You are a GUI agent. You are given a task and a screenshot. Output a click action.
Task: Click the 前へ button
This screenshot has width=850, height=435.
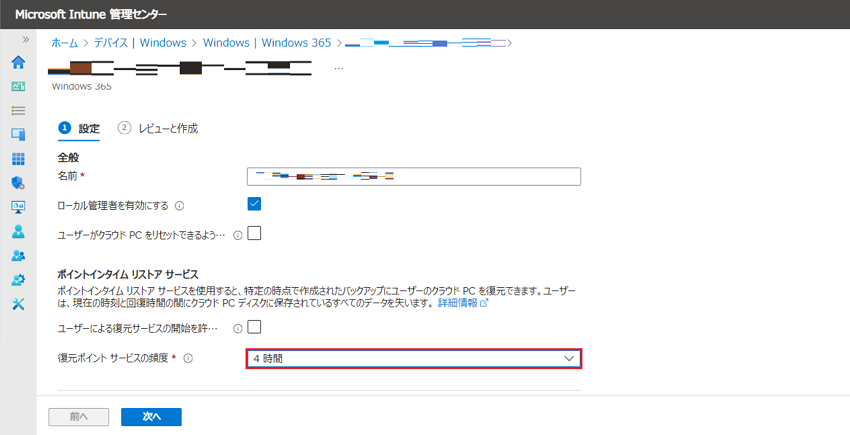(79, 417)
